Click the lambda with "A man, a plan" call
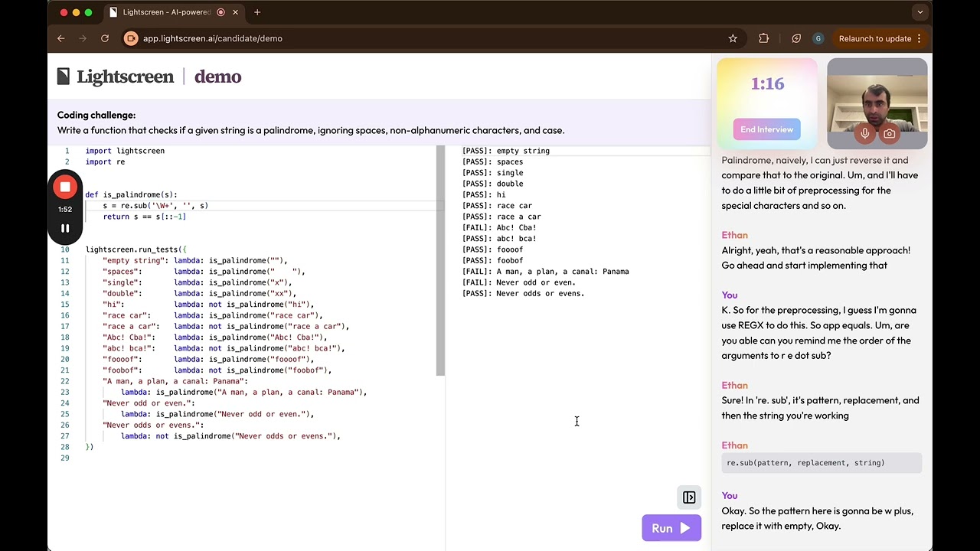 pos(244,392)
